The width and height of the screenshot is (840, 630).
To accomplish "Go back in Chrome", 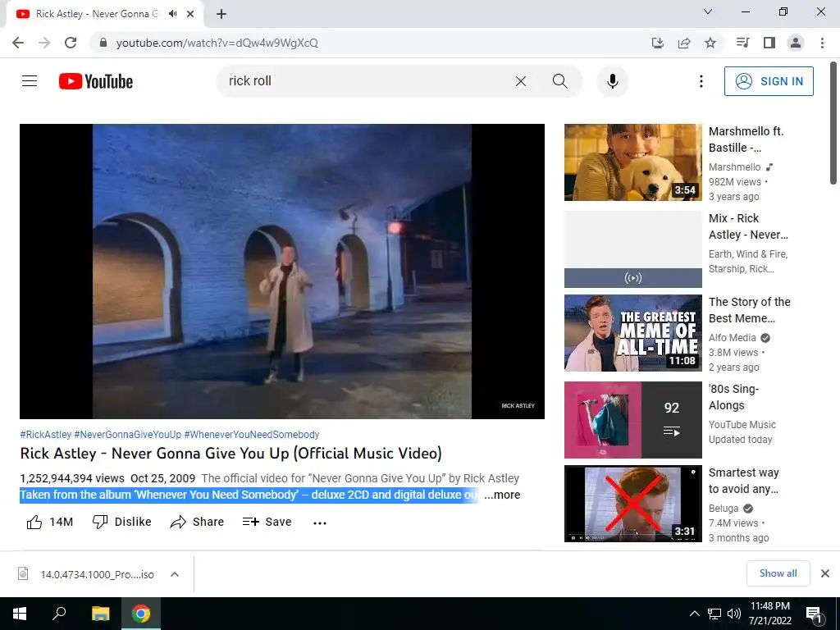I will [x=18, y=43].
